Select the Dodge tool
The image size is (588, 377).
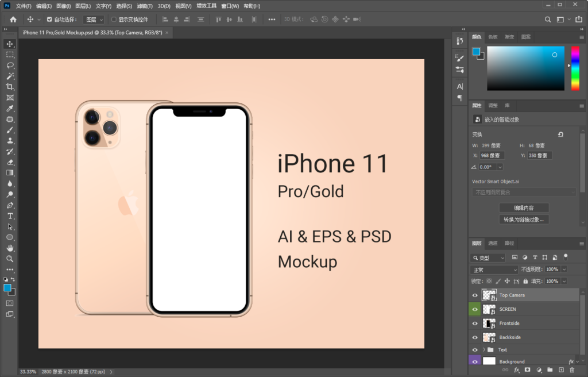coord(10,194)
